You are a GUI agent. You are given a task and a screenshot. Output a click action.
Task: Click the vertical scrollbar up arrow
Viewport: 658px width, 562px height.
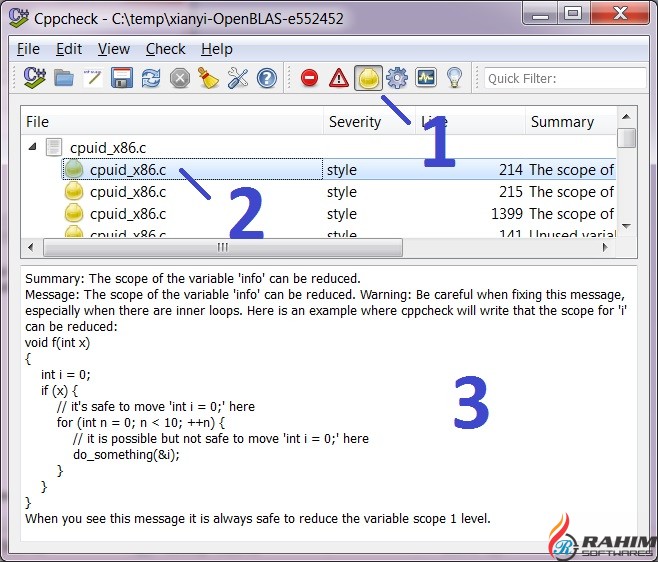[626, 116]
